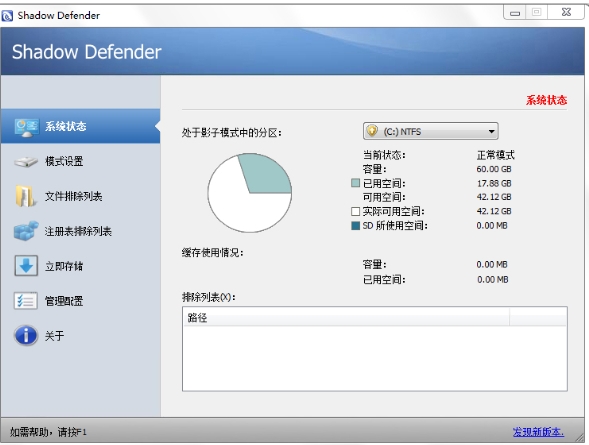This screenshot has width=589, height=445.
Task: Open the 模式设置 sidebar label
Action: click(64, 161)
